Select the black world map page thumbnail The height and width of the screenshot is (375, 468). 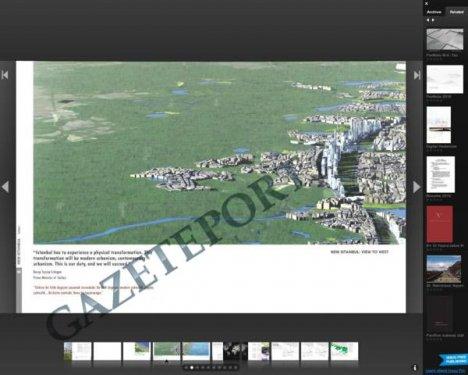click(x=235, y=351)
